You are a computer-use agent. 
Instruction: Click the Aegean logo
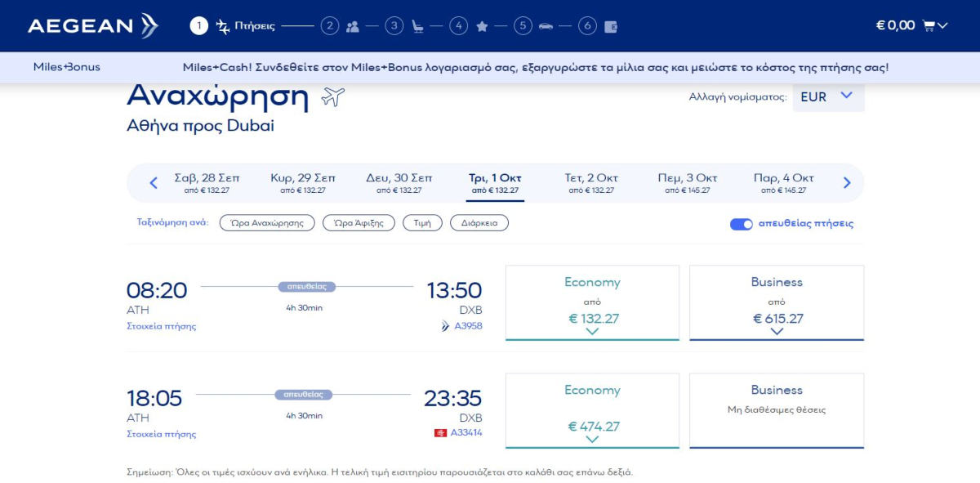(x=92, y=25)
